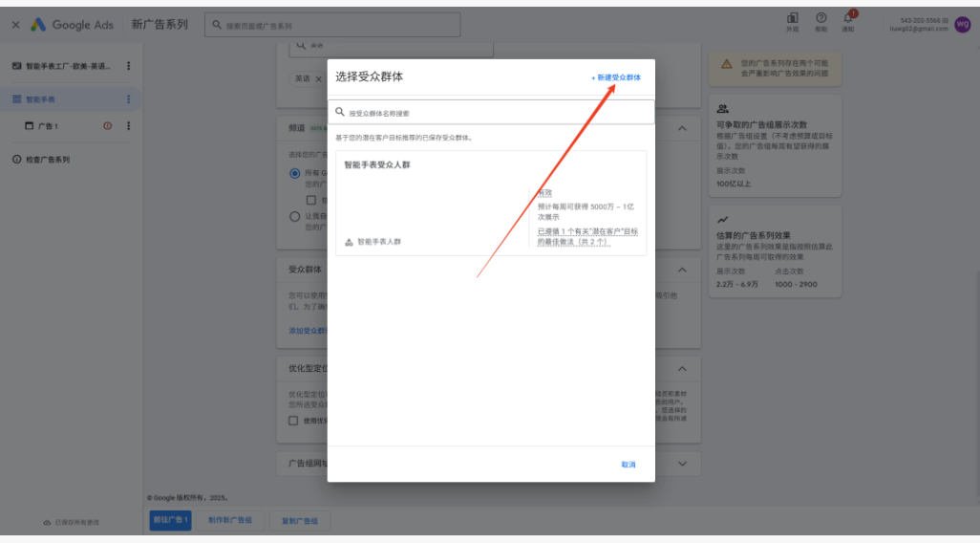Collapse the 受众群体 section chevron

[x=683, y=270]
